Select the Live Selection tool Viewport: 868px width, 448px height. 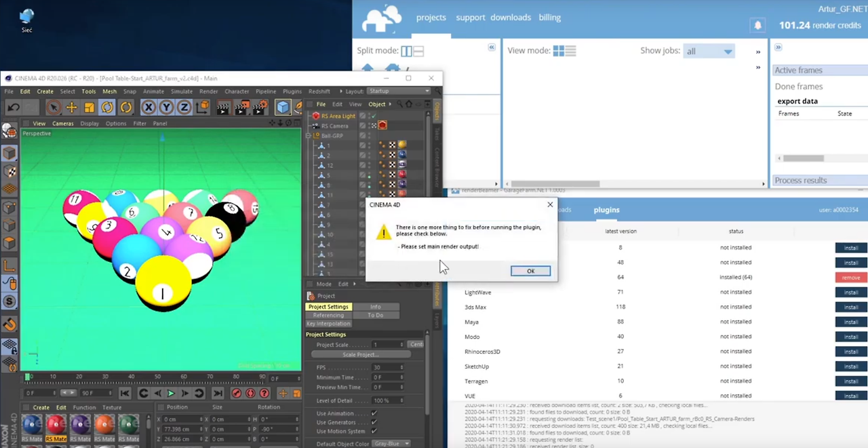point(54,107)
